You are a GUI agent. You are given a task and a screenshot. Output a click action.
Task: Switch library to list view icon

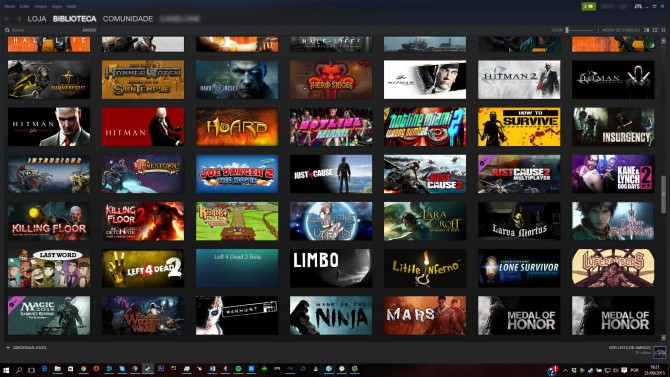[x=655, y=30]
